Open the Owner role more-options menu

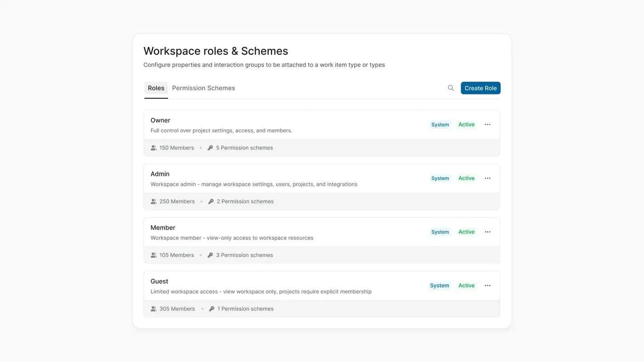coord(488,125)
